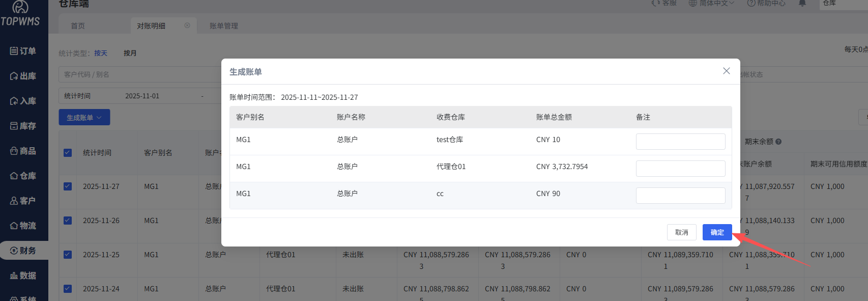The height and width of the screenshot is (301, 868).
Task: Click the notification bell icon
Action: click(802, 3)
